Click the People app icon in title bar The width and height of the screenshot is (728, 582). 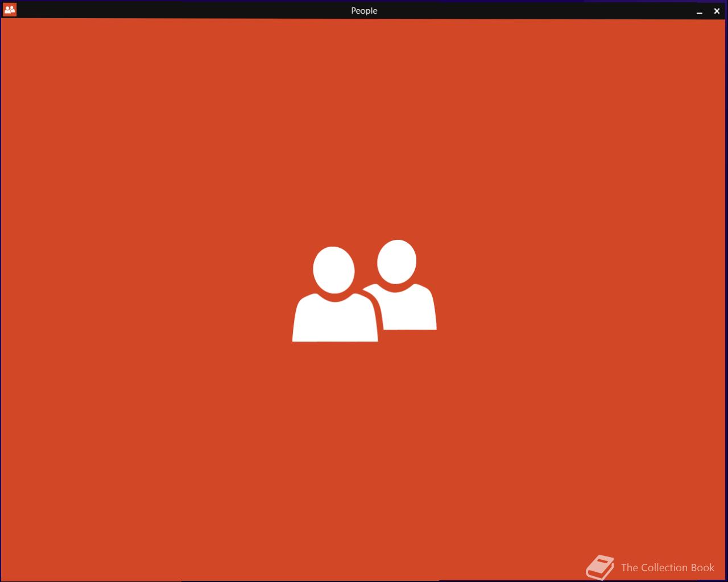[10, 10]
